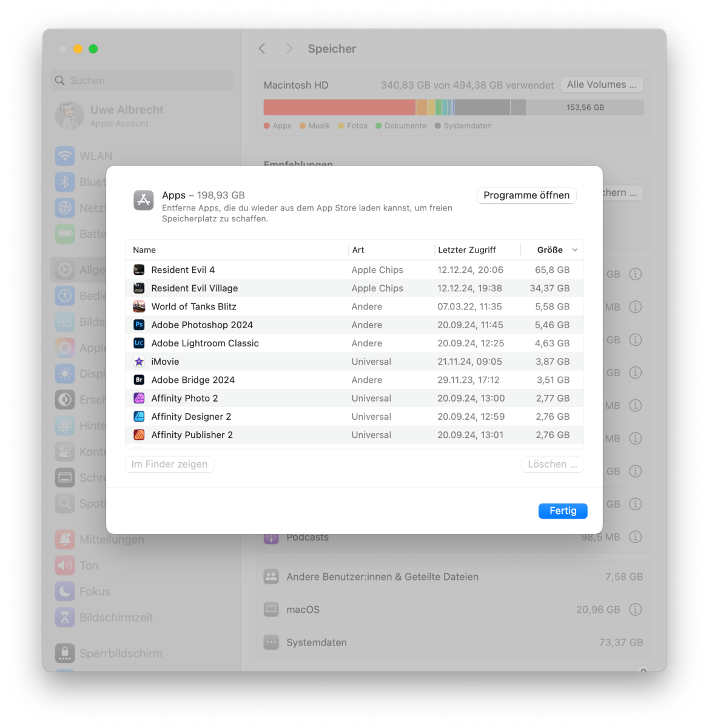
Task: Select the Adobe Photoshop 2024 row
Action: [354, 325]
